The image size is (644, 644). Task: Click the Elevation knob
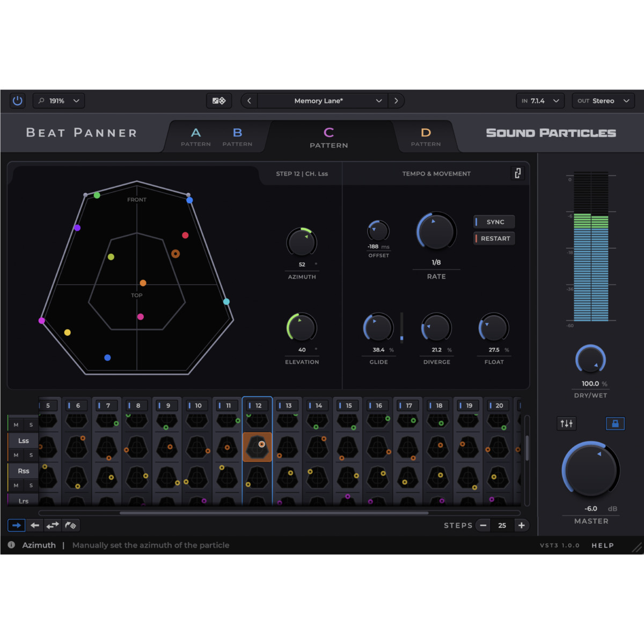tap(302, 327)
